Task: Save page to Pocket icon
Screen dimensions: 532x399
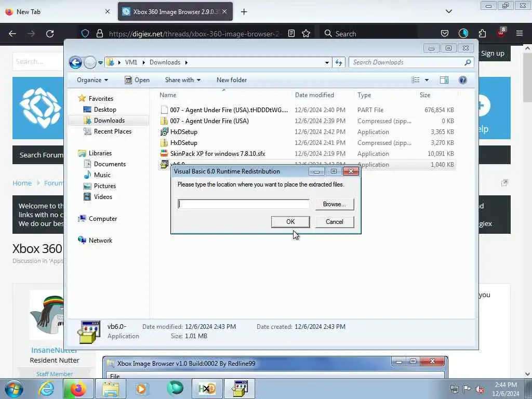Action: coord(445,33)
